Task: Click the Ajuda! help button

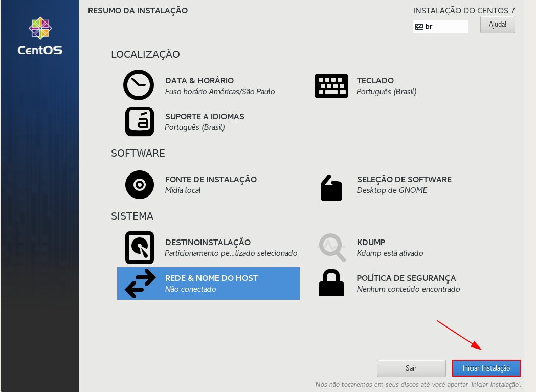Action: [x=497, y=25]
